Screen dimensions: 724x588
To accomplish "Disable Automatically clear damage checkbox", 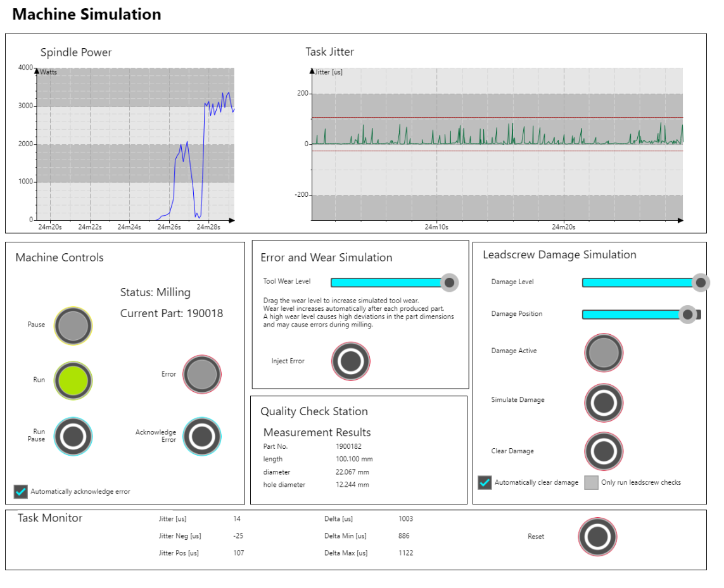I will [485, 482].
